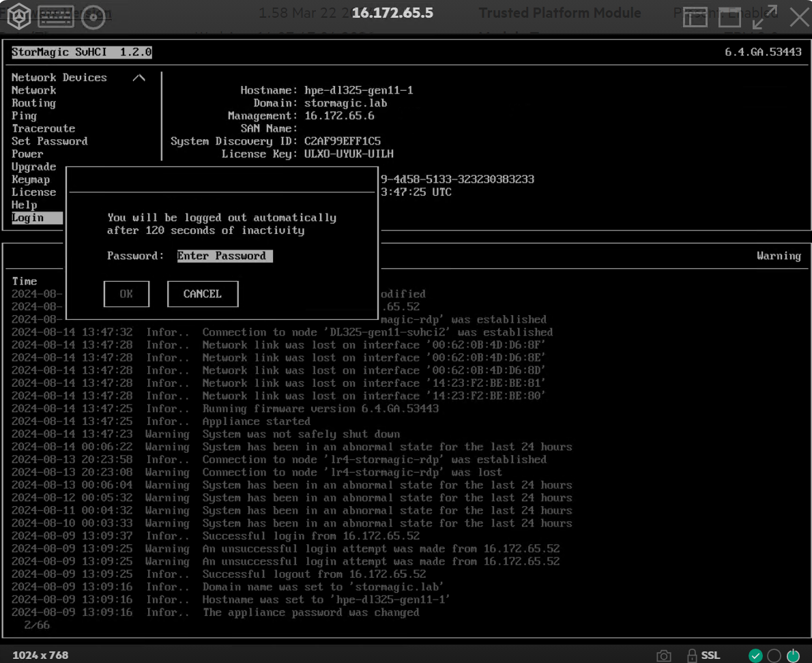Click the 1024 x 768 resolution label
The width and height of the screenshot is (812, 663).
pos(40,655)
